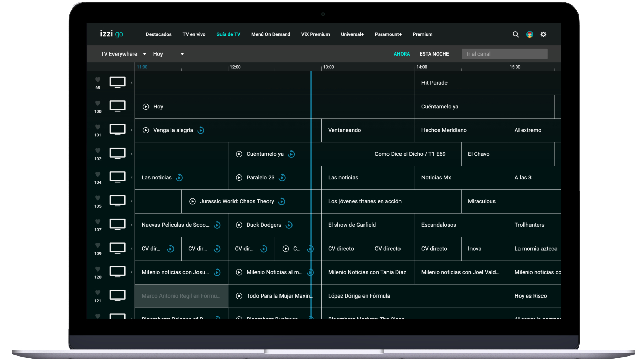Favorite channel 104 with the heart

(x=98, y=174)
